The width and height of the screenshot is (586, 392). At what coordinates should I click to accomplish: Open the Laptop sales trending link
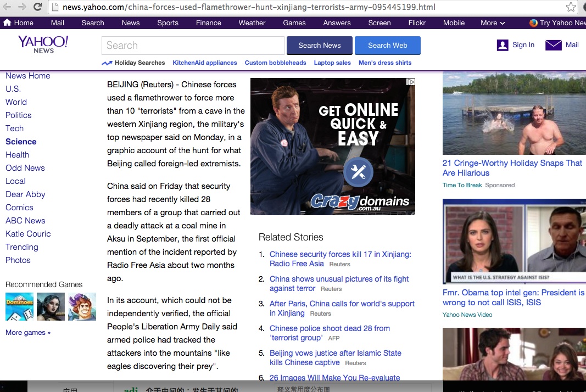(332, 63)
